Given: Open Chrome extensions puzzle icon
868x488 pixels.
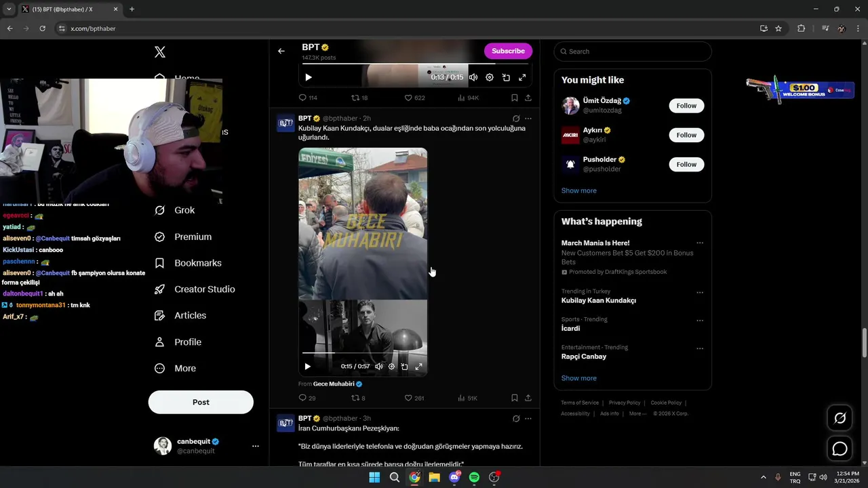Looking at the screenshot, I should pyautogui.click(x=802, y=28).
